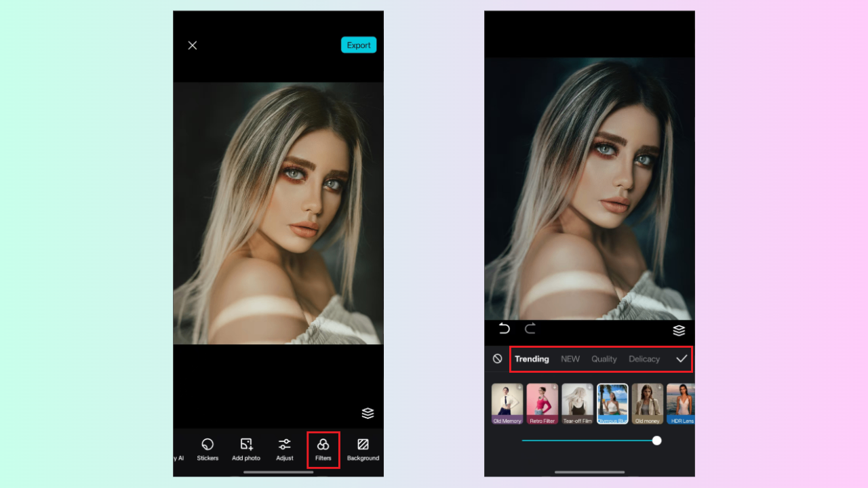Viewport: 868px width, 488px height.
Task: Undo the last edit
Action: tap(503, 329)
